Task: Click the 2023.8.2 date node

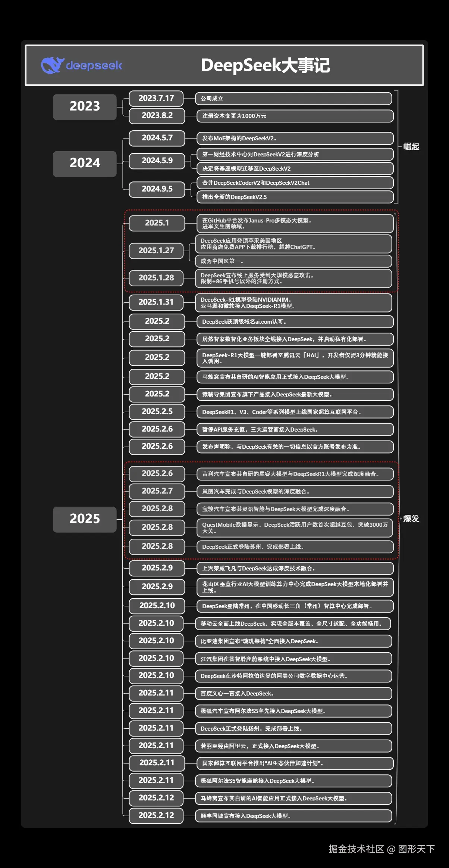Action: pos(157,116)
